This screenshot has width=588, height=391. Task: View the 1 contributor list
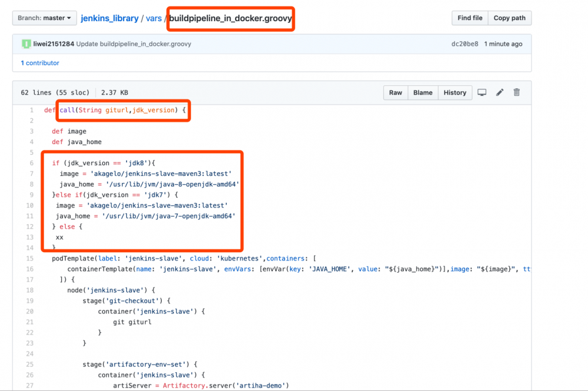(40, 63)
